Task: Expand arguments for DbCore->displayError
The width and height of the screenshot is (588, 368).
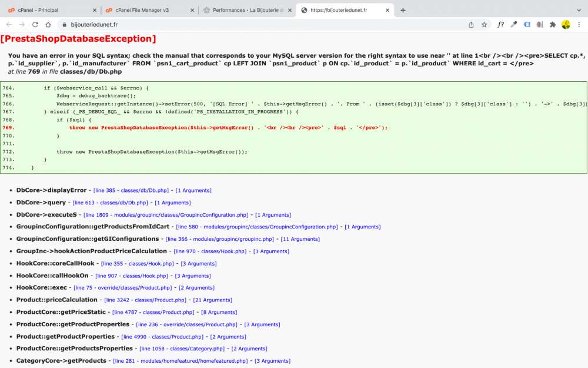Action: pyautogui.click(x=193, y=190)
